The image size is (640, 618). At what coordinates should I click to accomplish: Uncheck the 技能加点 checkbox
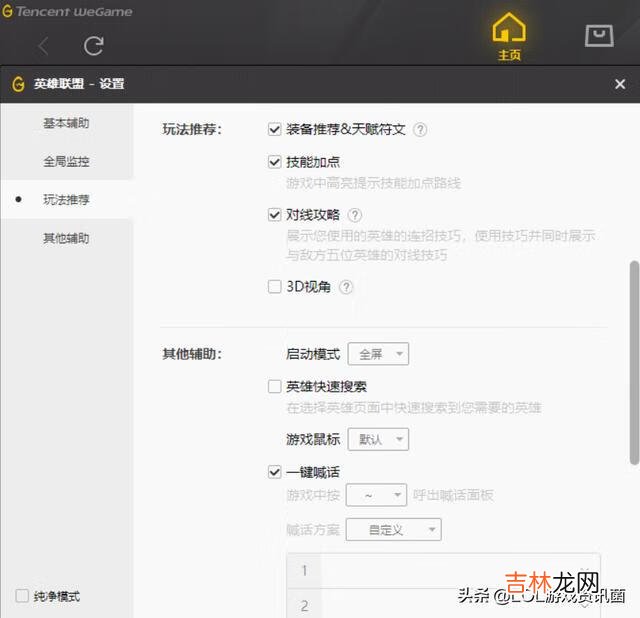274,161
